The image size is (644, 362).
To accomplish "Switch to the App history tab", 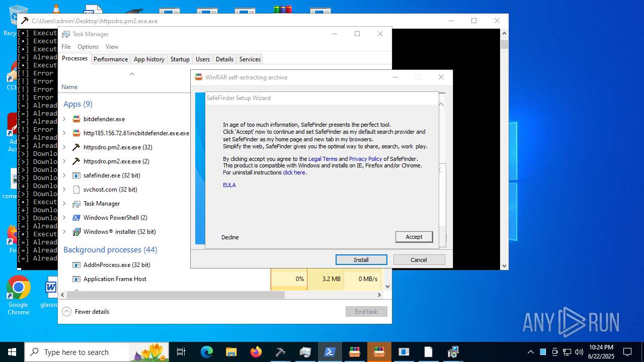I will coord(149,59).
